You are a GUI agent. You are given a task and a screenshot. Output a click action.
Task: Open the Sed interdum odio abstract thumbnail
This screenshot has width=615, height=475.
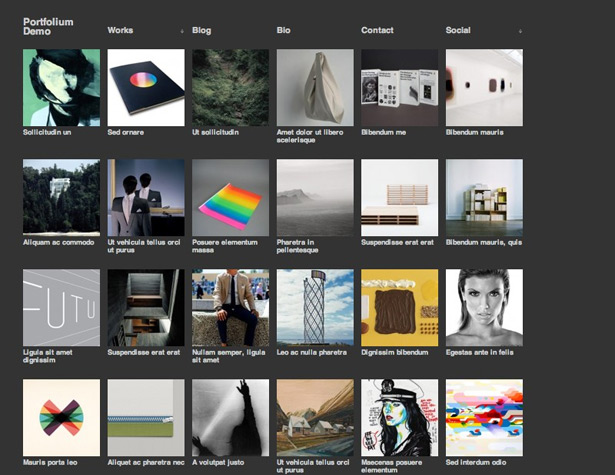point(484,417)
